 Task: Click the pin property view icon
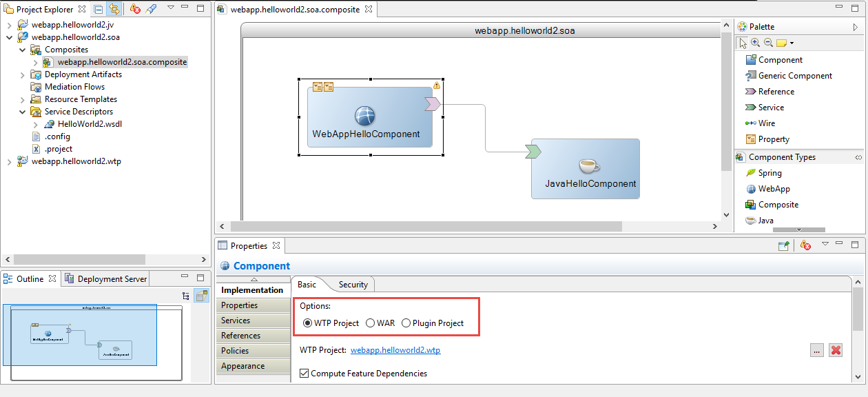click(x=784, y=245)
